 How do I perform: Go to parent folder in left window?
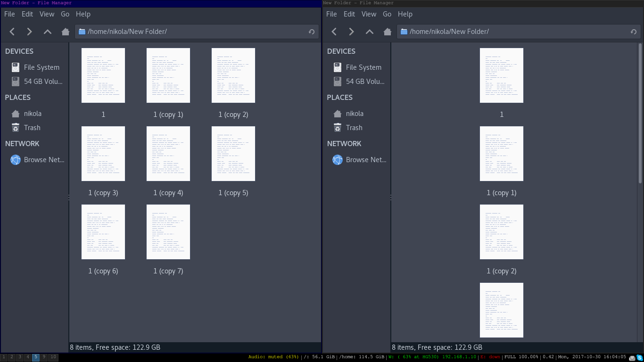47,32
